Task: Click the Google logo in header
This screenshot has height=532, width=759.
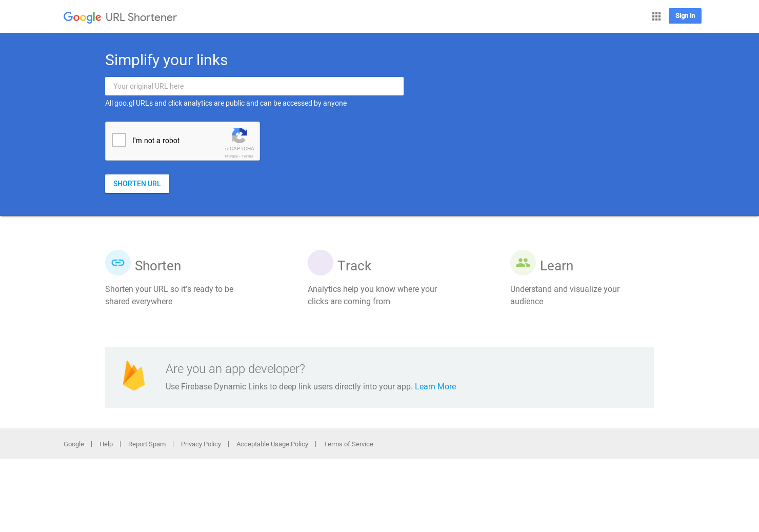Action: [82, 17]
